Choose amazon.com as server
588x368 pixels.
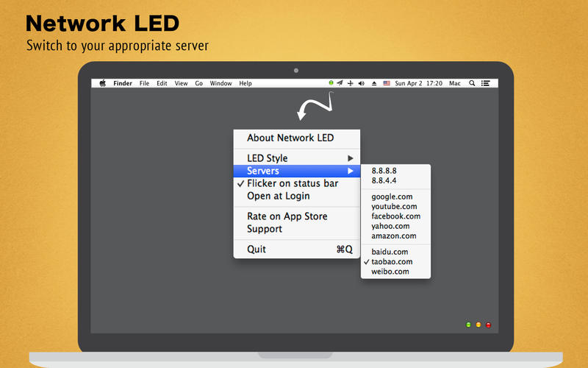click(395, 236)
